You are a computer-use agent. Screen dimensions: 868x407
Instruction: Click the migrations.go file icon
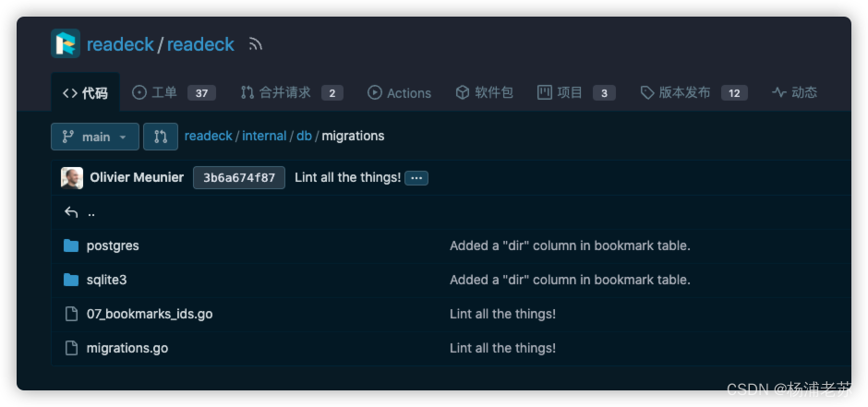pyautogui.click(x=71, y=348)
